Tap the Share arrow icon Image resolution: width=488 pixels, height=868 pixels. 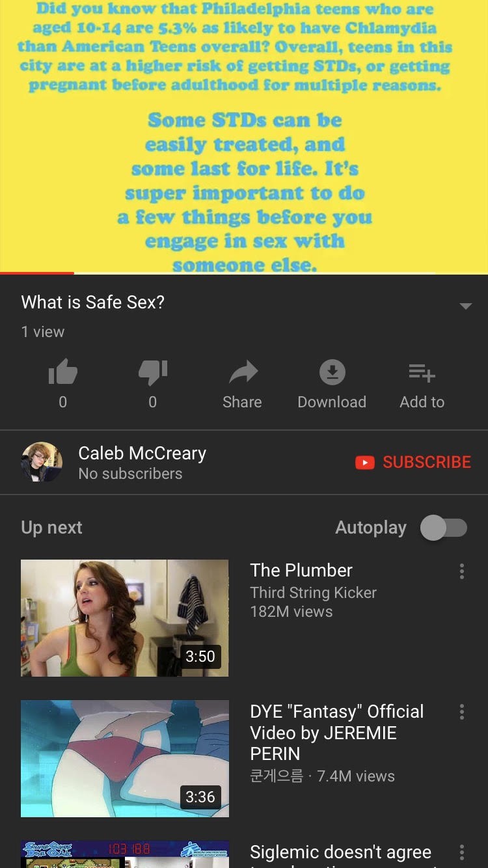[243, 373]
